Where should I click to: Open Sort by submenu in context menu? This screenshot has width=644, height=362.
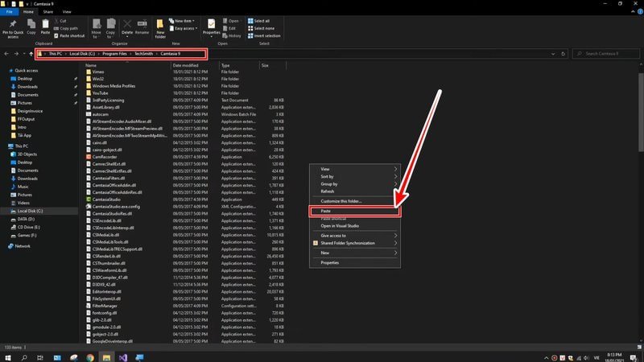355,176
